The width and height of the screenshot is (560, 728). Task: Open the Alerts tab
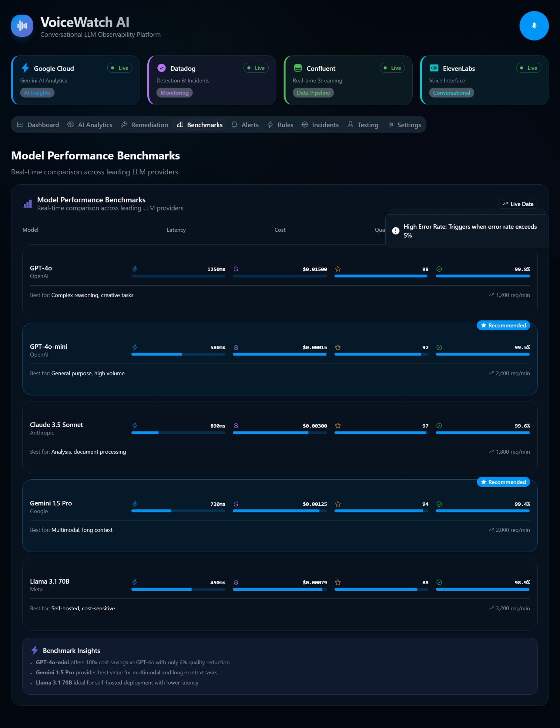245,125
